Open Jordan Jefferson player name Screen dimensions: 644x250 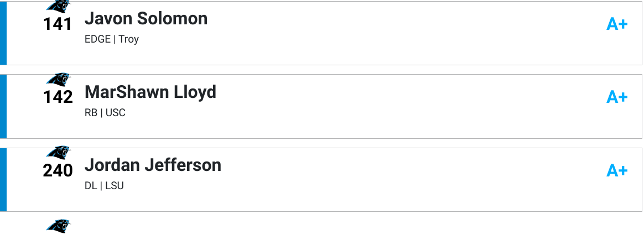(x=153, y=165)
